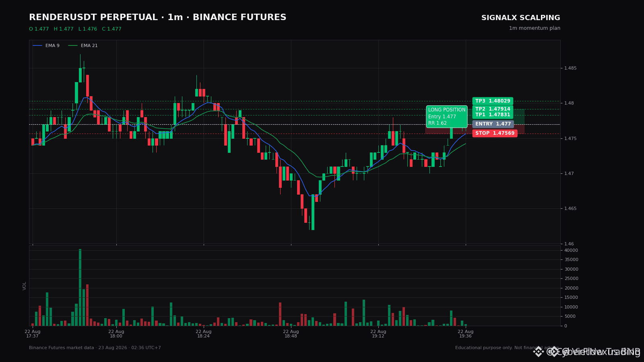This screenshot has height=362, width=644.
Task: Click the 1.485 price axis label
Action: tap(570, 68)
